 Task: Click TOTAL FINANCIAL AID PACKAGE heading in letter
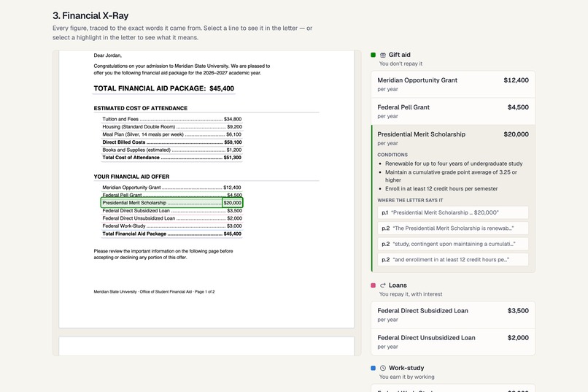(x=164, y=88)
